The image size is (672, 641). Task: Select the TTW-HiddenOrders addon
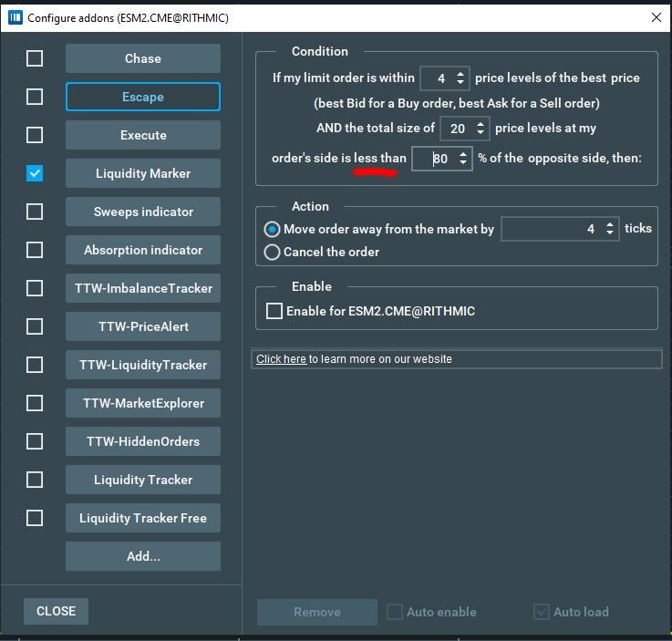tap(143, 441)
